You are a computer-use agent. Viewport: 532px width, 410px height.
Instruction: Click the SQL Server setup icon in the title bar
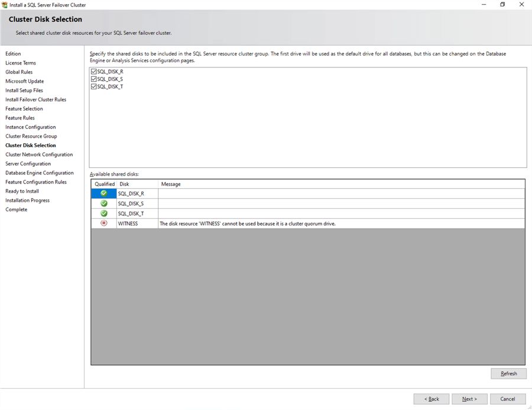point(4,5)
